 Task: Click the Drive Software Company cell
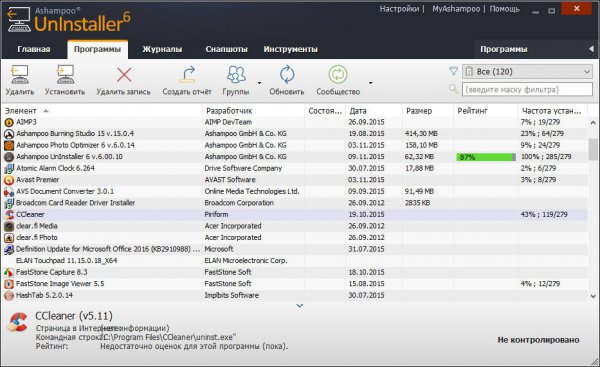pyautogui.click(x=243, y=168)
